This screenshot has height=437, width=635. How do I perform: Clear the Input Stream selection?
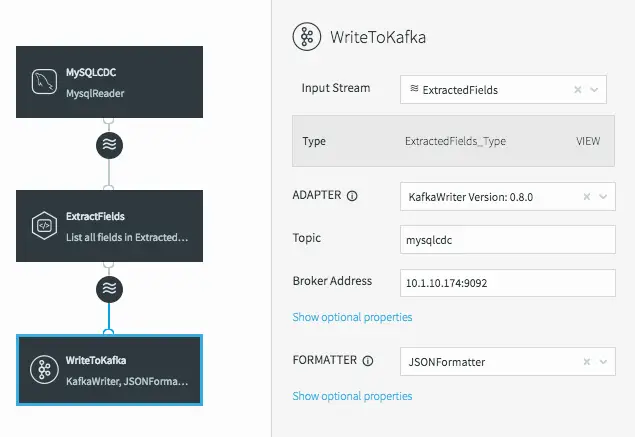(x=578, y=90)
